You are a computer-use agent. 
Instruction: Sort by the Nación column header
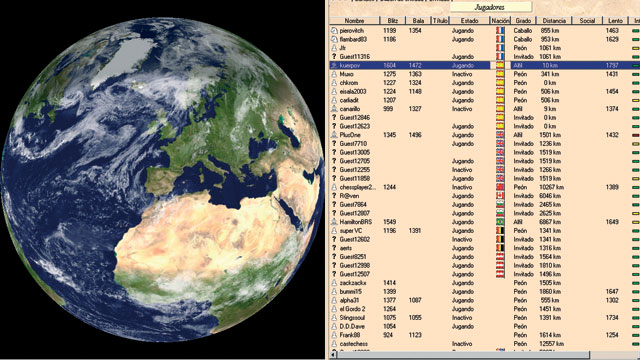(x=500, y=20)
